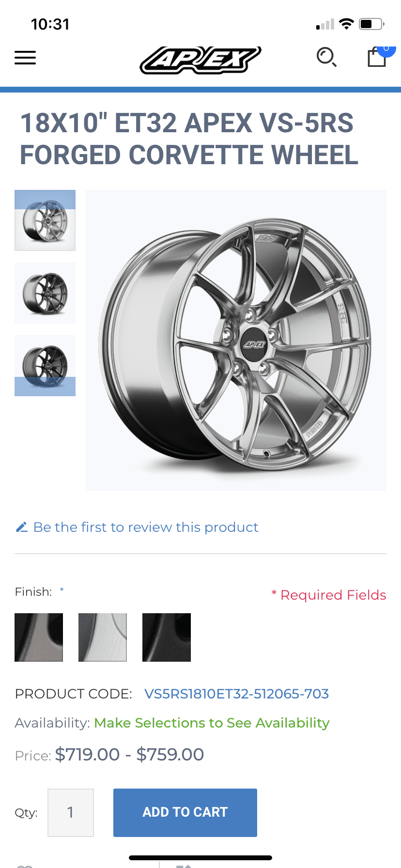401x868 pixels.
Task: Click the pencil icon beside the review link
Action: click(x=21, y=527)
